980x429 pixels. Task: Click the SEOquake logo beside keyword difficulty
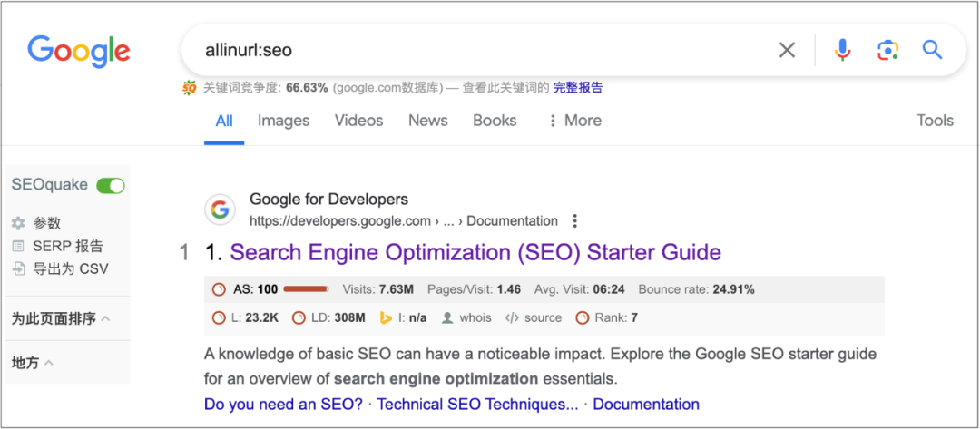click(x=190, y=88)
